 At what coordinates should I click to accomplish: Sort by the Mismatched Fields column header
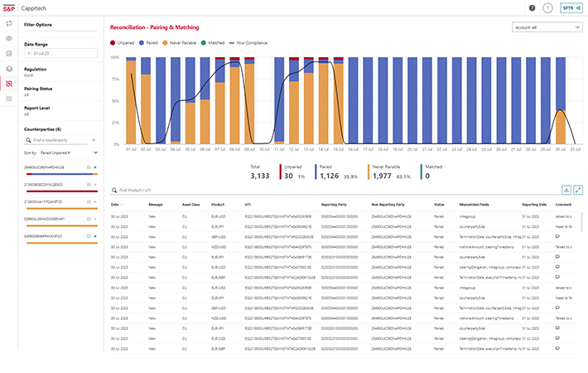474,205
